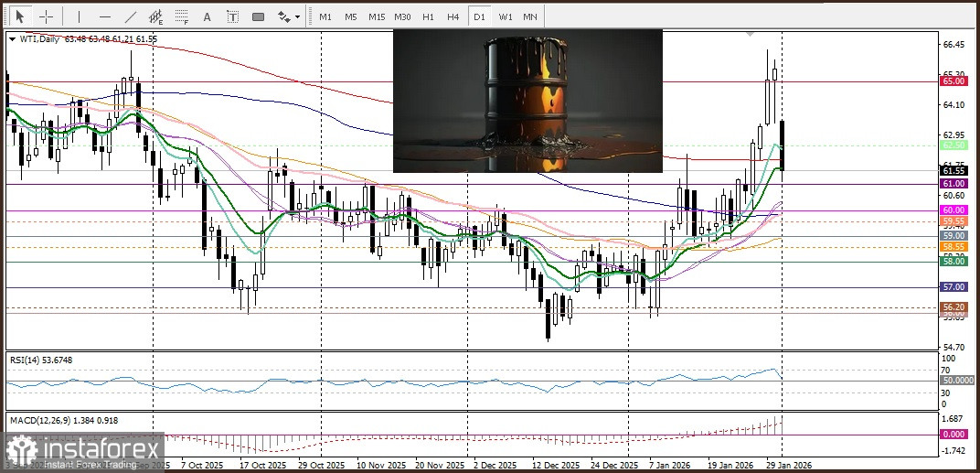The image size is (980, 473).
Task: Activate the crosshair tool
Action: coord(46,16)
